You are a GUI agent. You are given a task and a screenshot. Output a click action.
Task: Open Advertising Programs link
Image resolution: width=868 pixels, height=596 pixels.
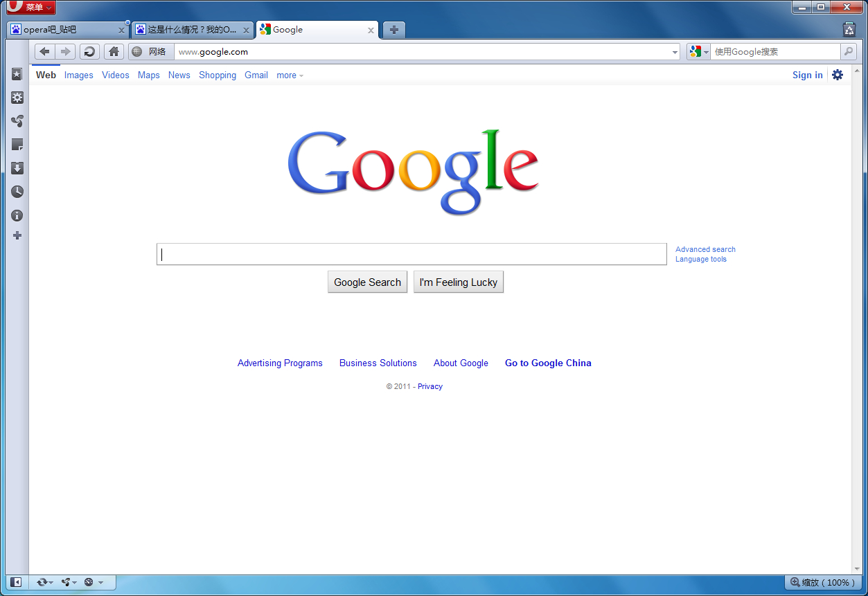(280, 363)
